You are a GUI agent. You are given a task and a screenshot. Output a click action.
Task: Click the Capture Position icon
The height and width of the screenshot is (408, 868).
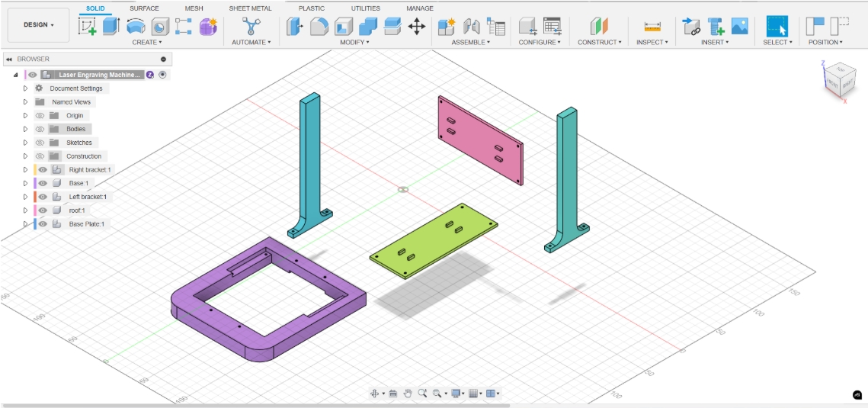click(815, 26)
